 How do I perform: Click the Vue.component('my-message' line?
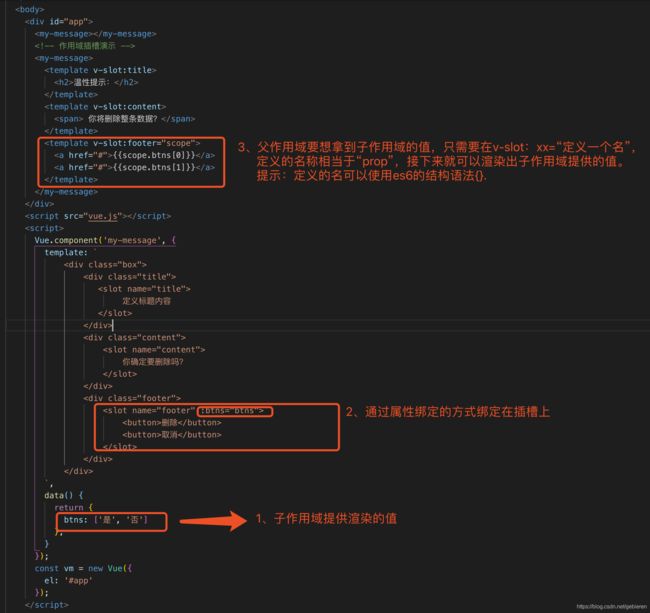point(105,240)
